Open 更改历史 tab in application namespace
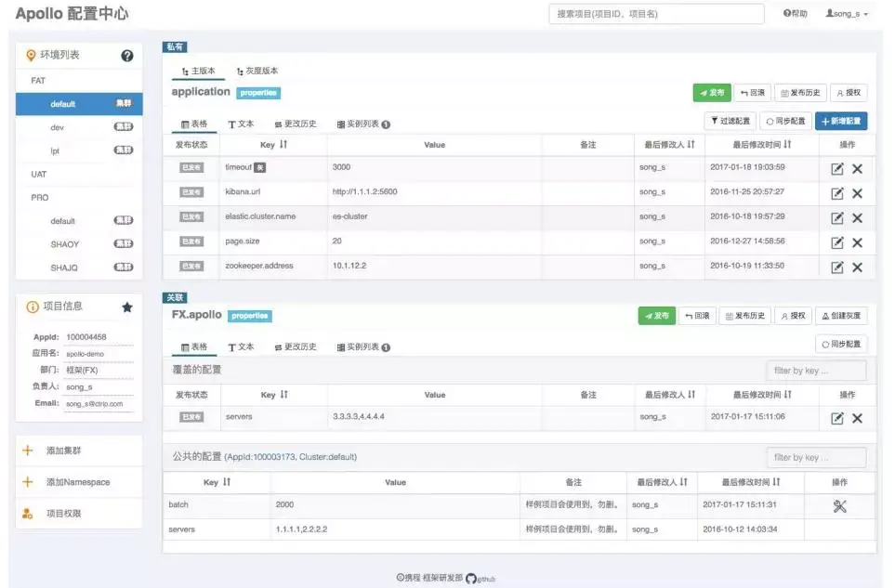The width and height of the screenshot is (895, 588). coord(296,124)
